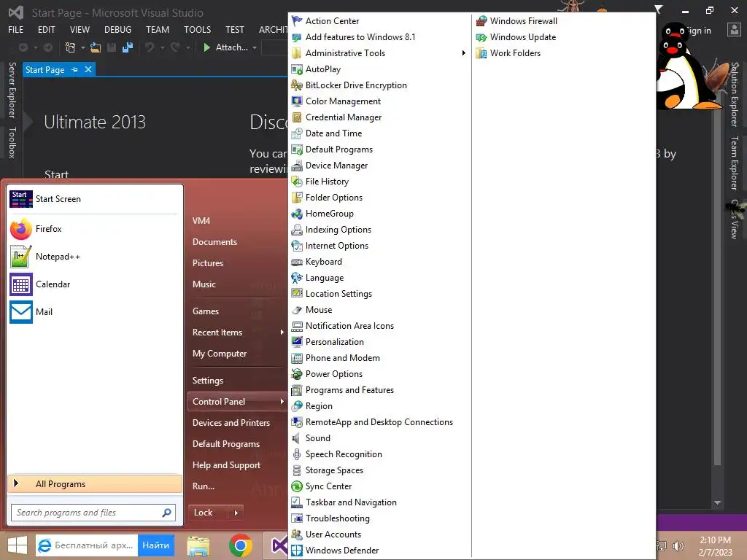
Task: Click the Calendar icon in Start menu
Action: point(21,284)
